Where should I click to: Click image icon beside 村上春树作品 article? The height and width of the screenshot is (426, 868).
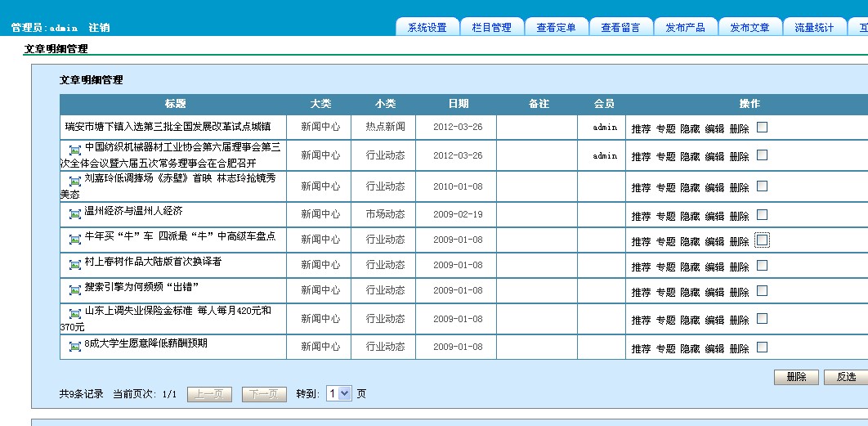[75, 264]
